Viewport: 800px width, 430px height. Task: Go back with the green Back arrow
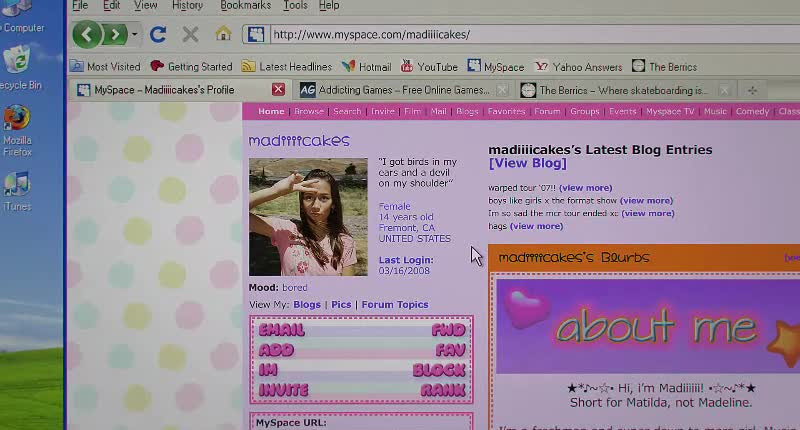tap(87, 35)
